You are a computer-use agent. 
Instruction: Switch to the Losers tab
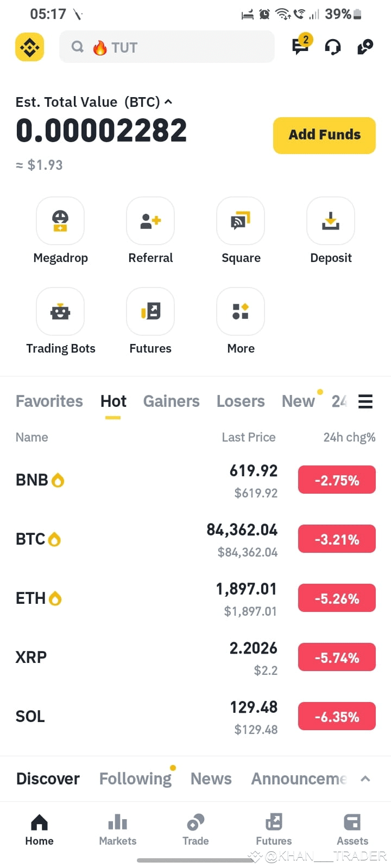point(241,401)
